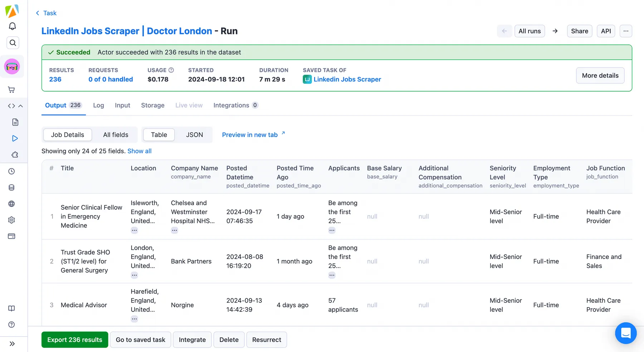This screenshot has width=644, height=352.
Task: Open the Billing card icon
Action: point(11,236)
